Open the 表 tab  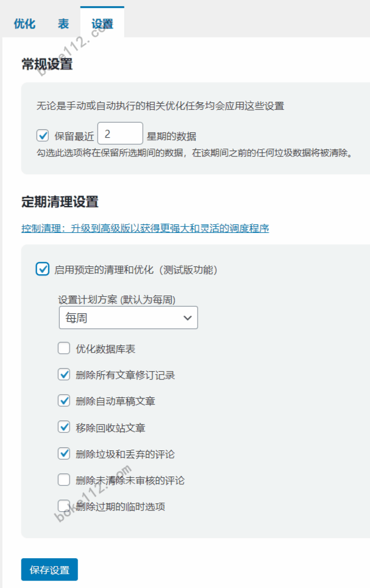[63, 24]
